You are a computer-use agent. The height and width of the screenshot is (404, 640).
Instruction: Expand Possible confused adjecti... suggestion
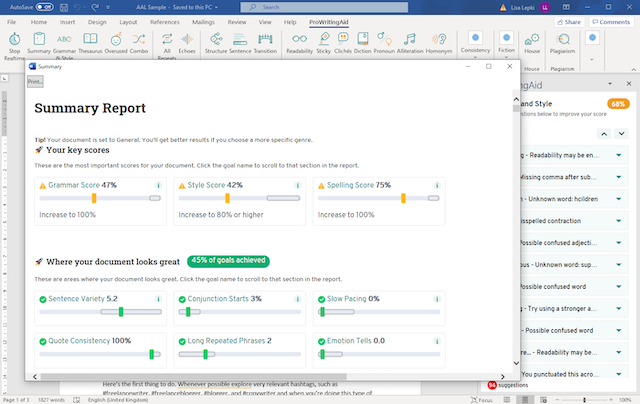pos(619,243)
